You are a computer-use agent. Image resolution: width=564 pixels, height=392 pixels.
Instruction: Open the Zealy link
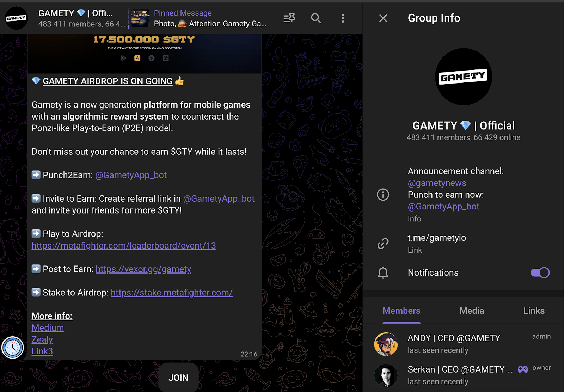[42, 339]
